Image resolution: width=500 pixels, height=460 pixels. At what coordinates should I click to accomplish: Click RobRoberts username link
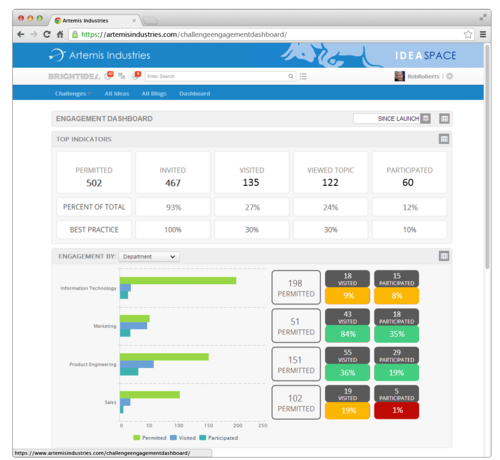(423, 76)
